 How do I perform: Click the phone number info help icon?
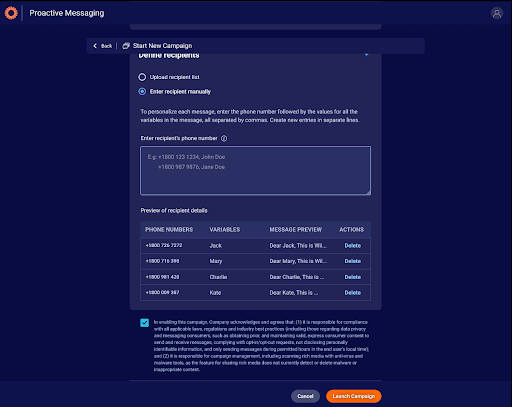[224, 138]
